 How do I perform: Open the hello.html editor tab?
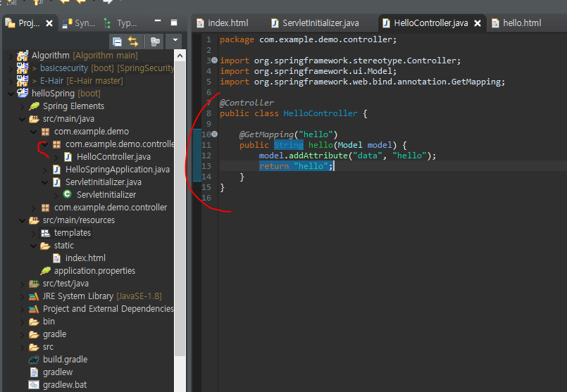tap(517, 23)
